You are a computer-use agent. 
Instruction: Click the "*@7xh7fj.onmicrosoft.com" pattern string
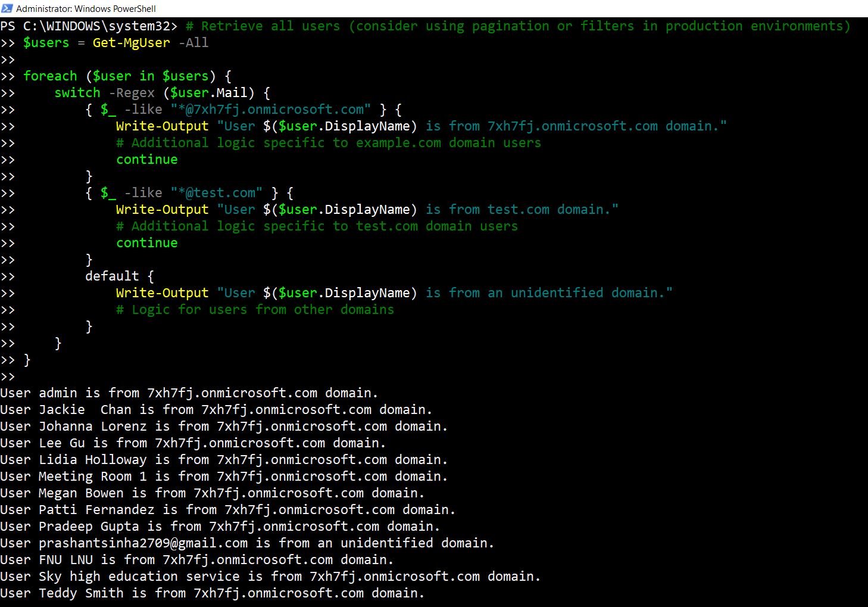tap(270, 110)
